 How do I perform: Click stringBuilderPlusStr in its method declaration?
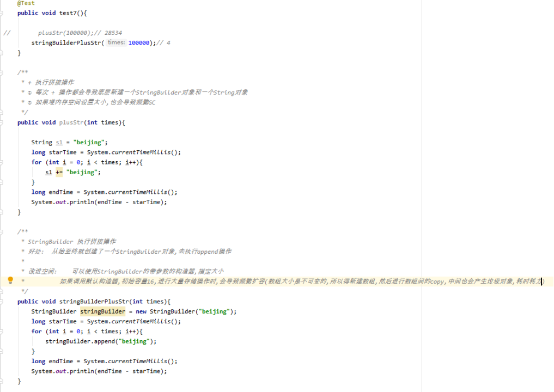[x=94, y=302]
